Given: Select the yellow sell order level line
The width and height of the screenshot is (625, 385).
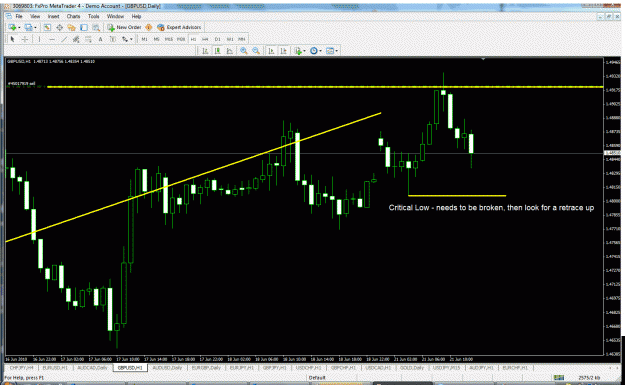Looking at the screenshot, I should (x=325, y=86).
